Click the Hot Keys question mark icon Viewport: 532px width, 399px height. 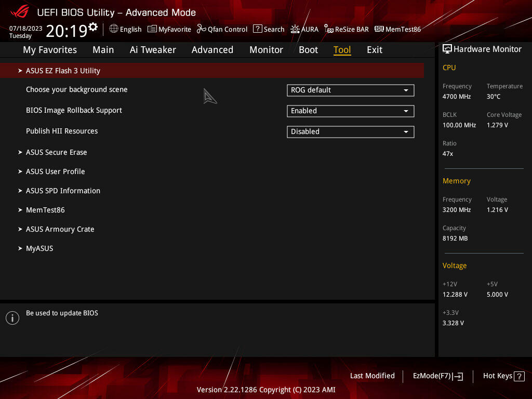pyautogui.click(x=519, y=376)
